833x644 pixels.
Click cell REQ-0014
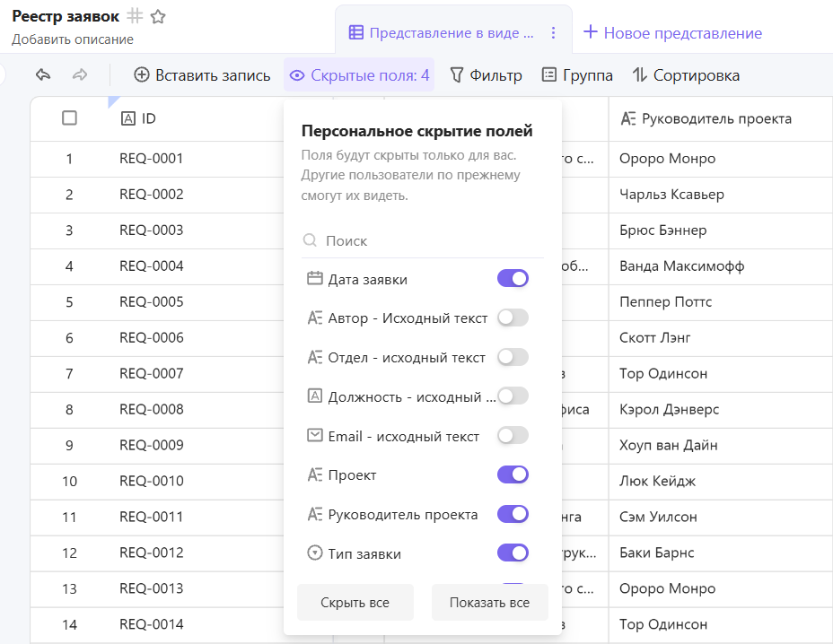pos(152,624)
